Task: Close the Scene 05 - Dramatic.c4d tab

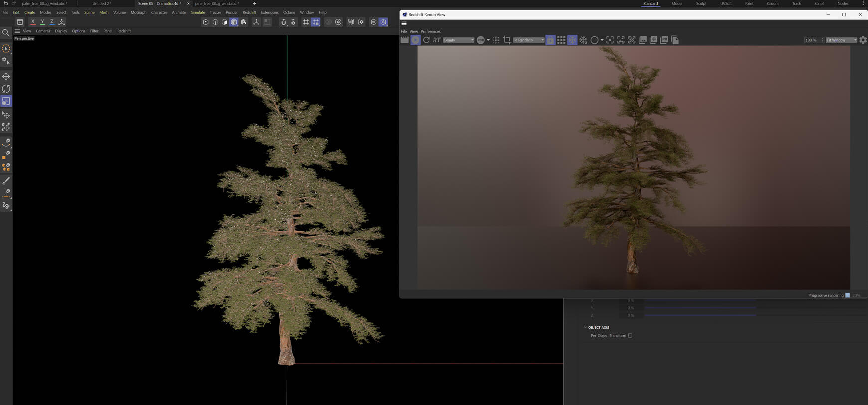Action: click(188, 3)
